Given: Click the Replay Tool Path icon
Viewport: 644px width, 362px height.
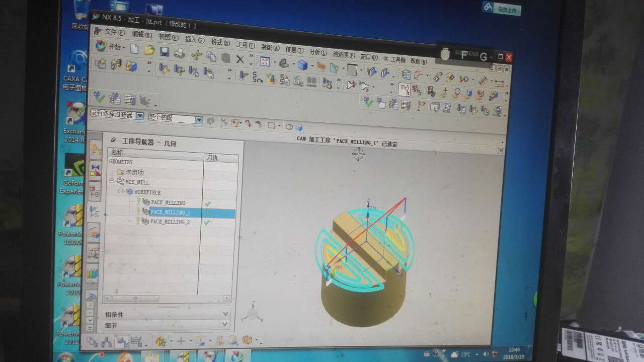Looking at the screenshot, I should point(258,77).
